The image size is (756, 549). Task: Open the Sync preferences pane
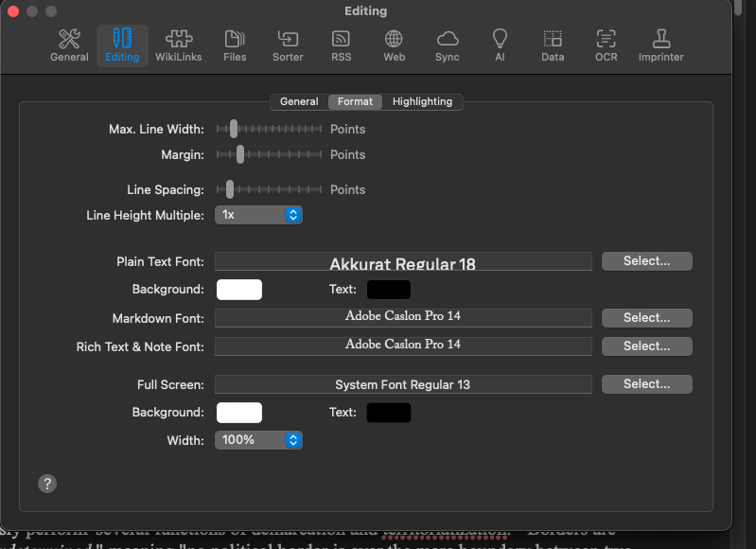447,44
